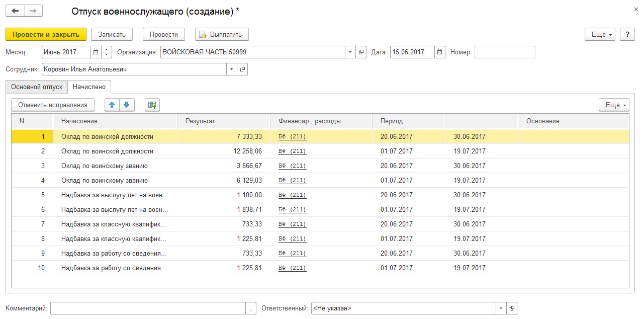
Task: Open the employee record link icon
Action: [x=242, y=69]
